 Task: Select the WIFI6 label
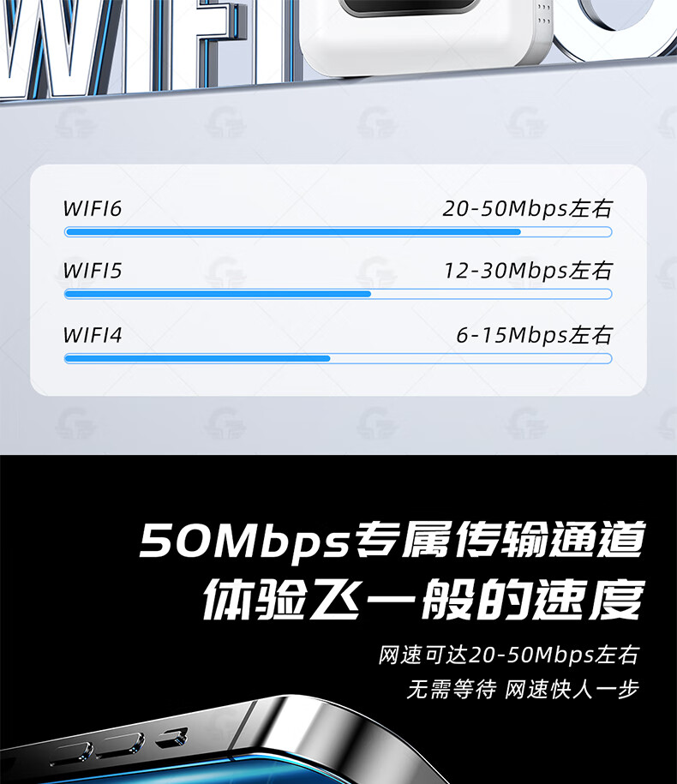[92, 208]
